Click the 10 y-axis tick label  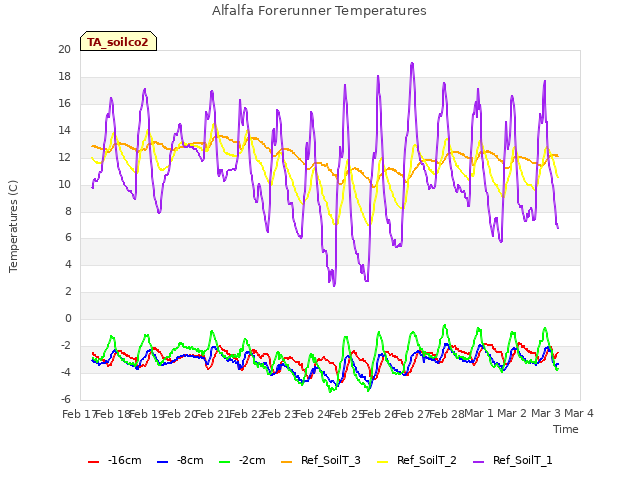[x=64, y=184]
